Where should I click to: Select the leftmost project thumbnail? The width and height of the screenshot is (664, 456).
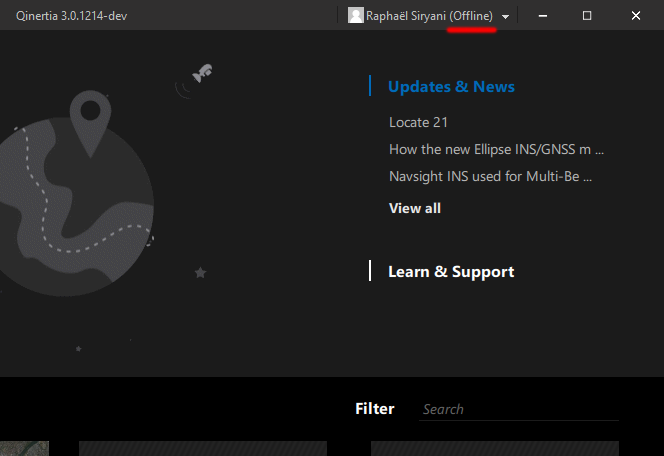[x=22, y=449]
